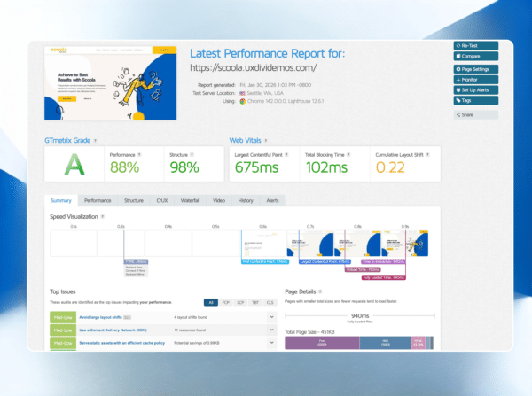Switch to the Structure tab
The image size is (532, 396).
click(134, 201)
